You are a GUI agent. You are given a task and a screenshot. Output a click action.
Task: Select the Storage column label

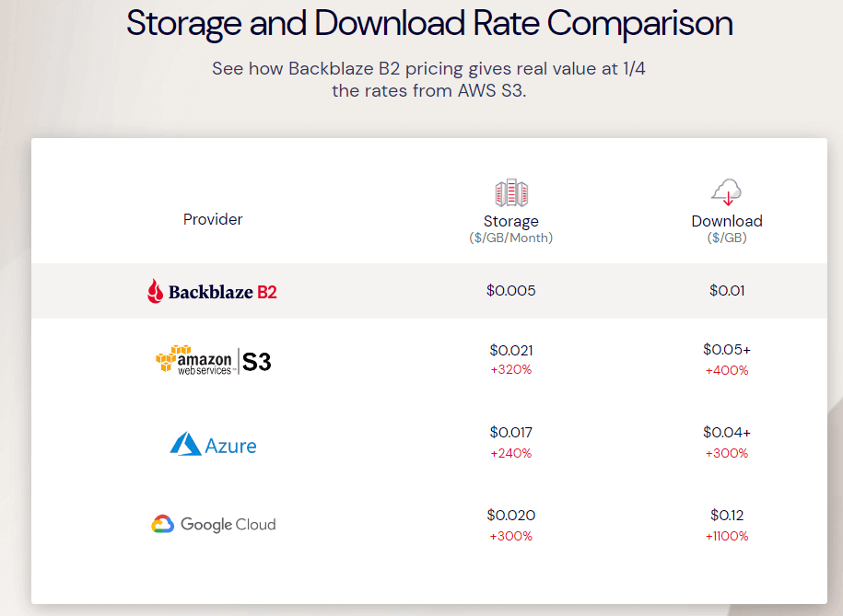click(x=510, y=221)
